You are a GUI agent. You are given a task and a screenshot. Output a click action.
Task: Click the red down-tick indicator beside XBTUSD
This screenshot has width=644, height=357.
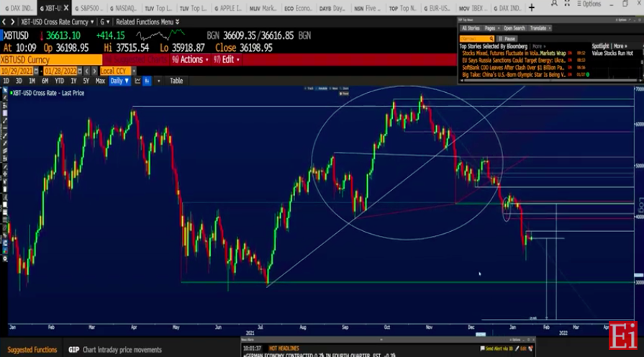coord(42,36)
